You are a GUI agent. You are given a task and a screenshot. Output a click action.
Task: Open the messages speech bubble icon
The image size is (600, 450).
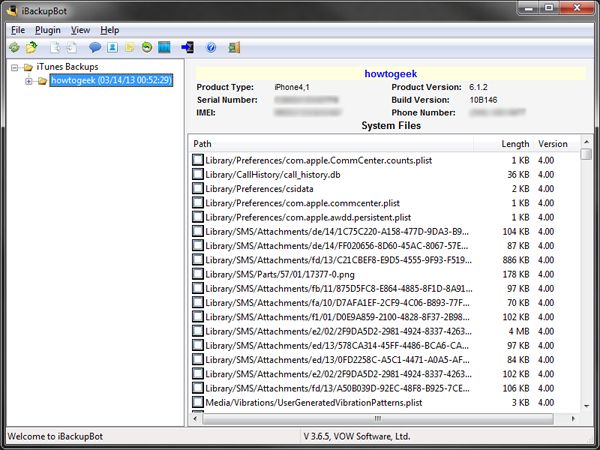click(96, 47)
